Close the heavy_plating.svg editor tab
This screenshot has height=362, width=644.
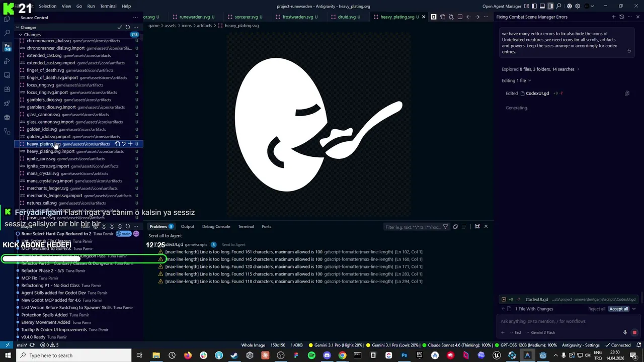pos(423,17)
